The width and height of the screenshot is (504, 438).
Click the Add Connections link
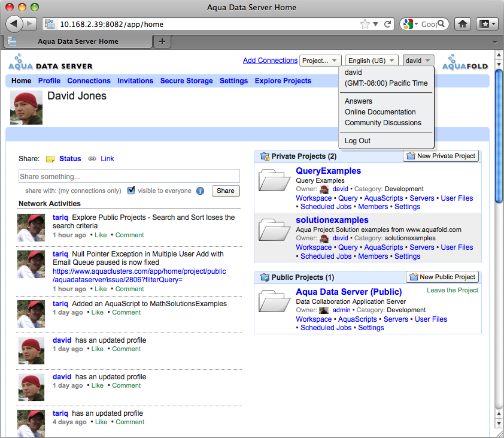tap(270, 61)
